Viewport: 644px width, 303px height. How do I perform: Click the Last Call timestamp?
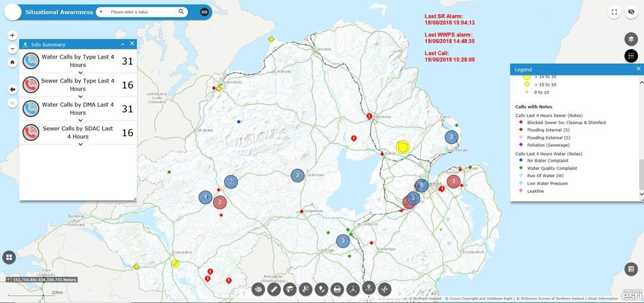pyautogui.click(x=449, y=60)
